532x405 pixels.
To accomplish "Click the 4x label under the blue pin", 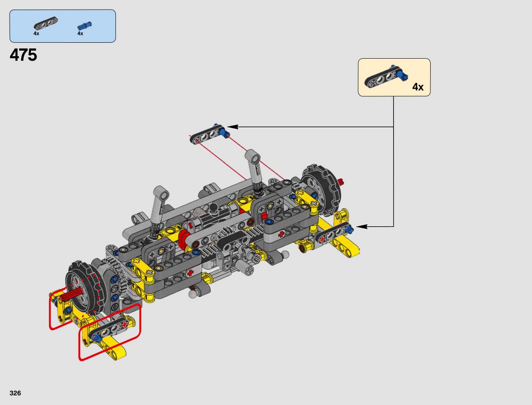I will point(80,33).
